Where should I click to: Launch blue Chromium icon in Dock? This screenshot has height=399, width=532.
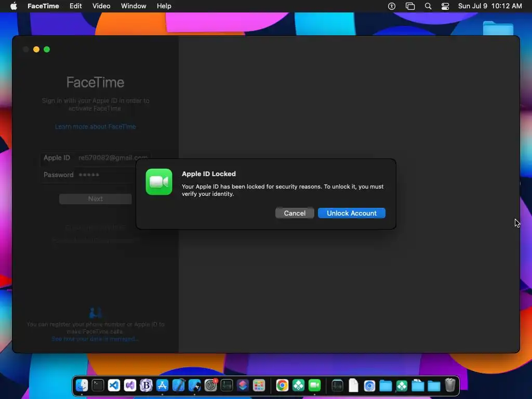tap(369, 385)
